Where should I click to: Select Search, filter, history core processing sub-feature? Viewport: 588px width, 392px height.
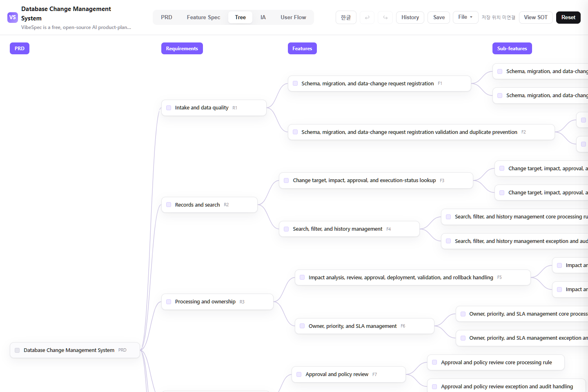515,217
